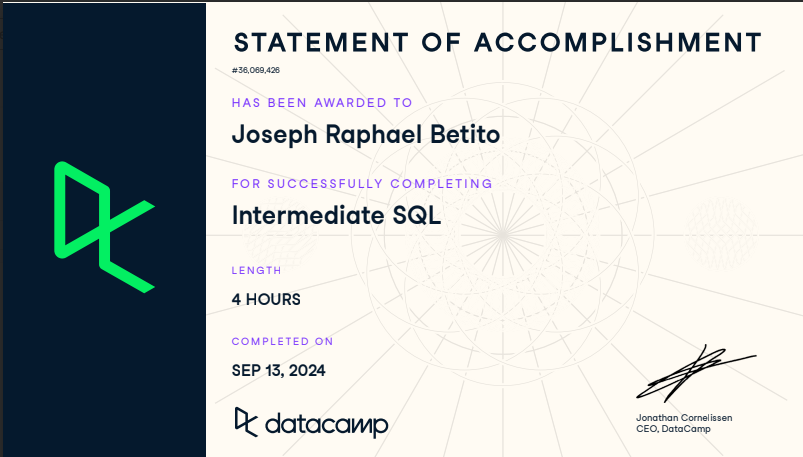Click the "For Successfully Completing" label

(x=362, y=184)
